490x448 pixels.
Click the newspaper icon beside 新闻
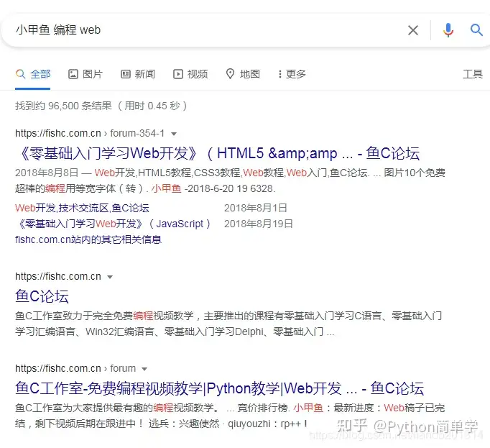[126, 74]
